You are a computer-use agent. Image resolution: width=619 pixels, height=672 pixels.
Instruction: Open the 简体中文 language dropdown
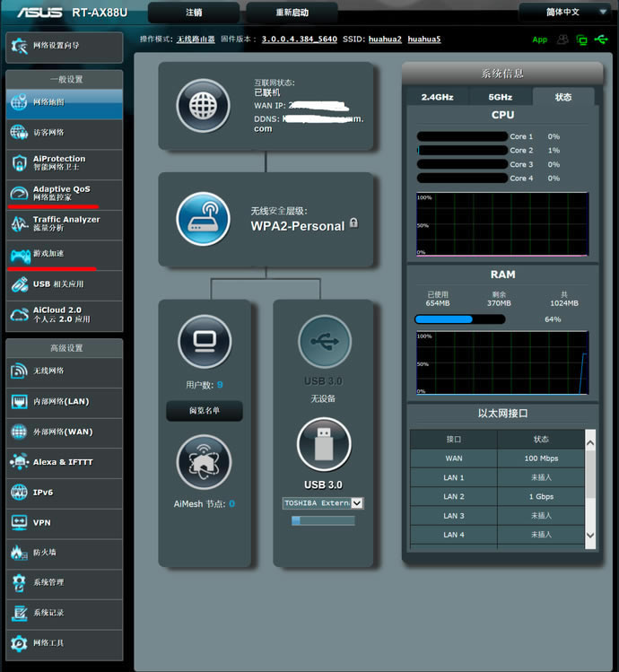[566, 13]
